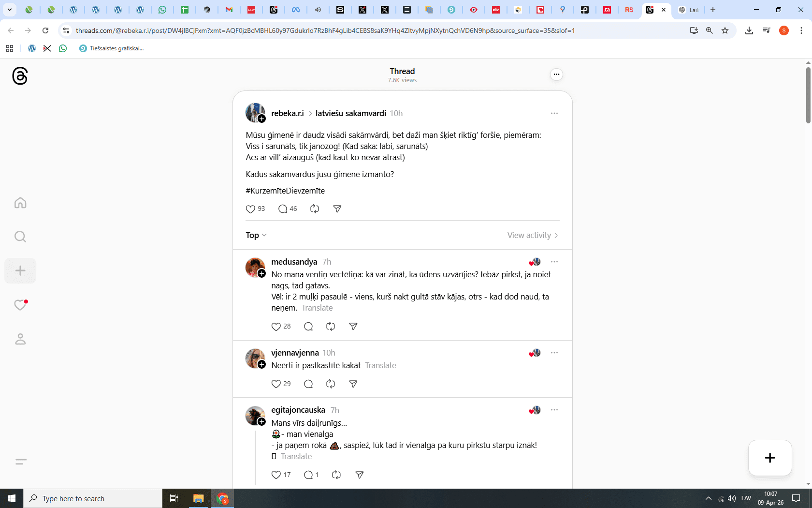Screen dimensions: 812x508
Task: Open the latviešu sakāmvārdi topic link
Action: [350, 113]
